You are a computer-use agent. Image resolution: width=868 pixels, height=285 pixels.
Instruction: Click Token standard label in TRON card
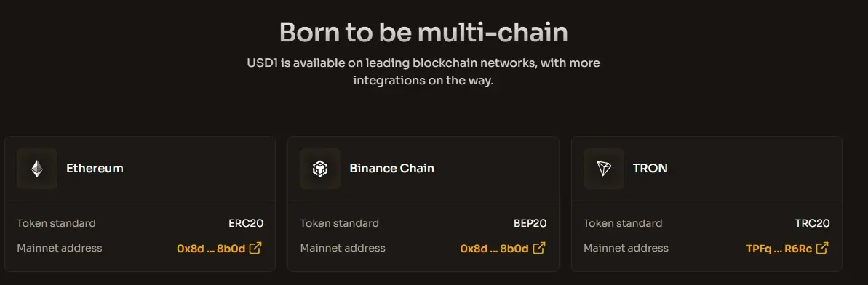tap(623, 224)
